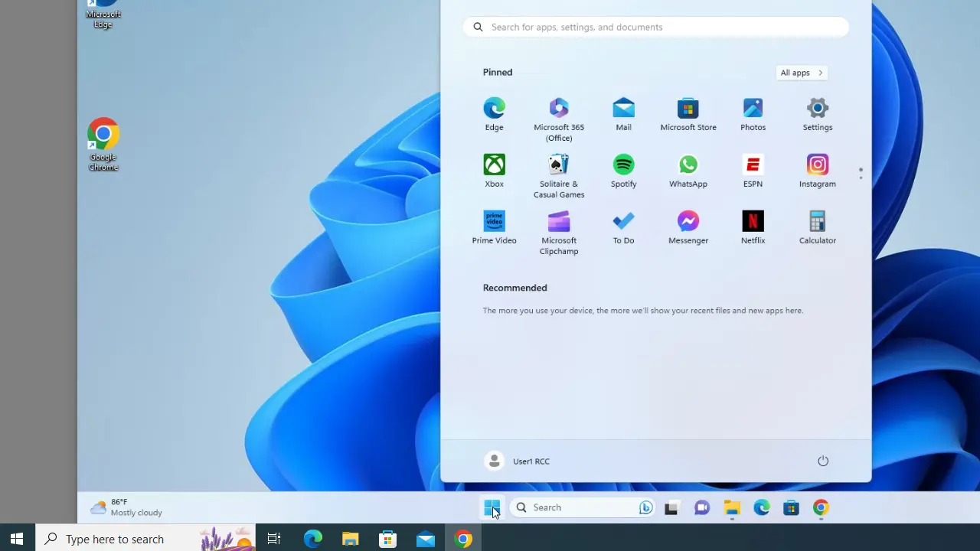
Task: Launch Netflix from the pinned apps
Action: (x=753, y=228)
